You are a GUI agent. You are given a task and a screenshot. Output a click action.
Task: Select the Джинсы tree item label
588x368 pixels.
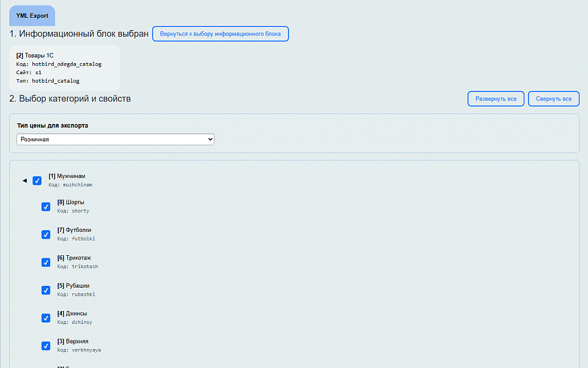[72, 313]
